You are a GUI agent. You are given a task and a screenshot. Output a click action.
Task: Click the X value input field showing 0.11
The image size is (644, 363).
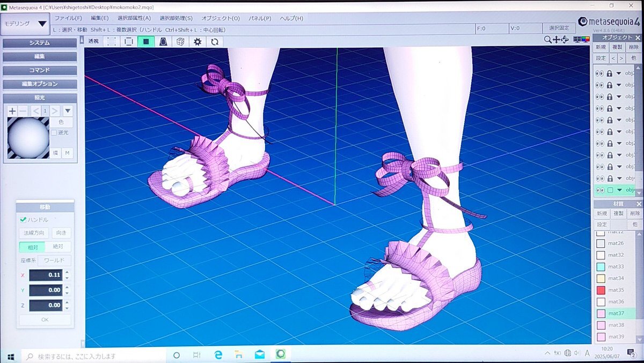tap(46, 275)
